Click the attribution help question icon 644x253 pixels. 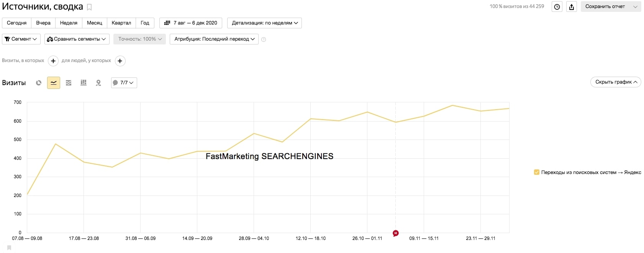(264, 39)
